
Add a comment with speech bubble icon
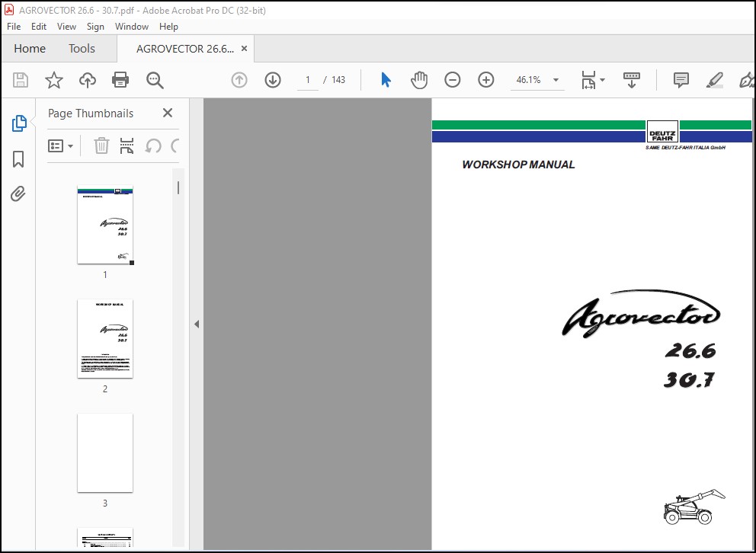point(681,80)
